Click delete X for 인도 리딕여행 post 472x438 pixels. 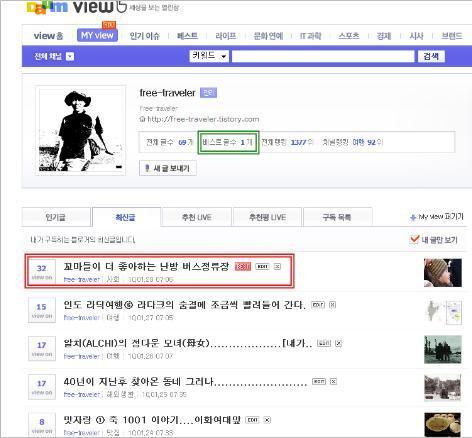[x=332, y=305]
